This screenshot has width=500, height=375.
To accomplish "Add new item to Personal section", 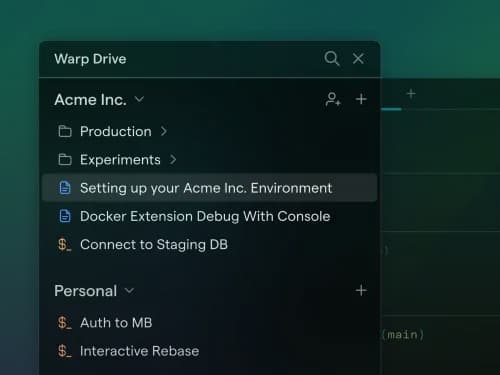I will 361,290.
